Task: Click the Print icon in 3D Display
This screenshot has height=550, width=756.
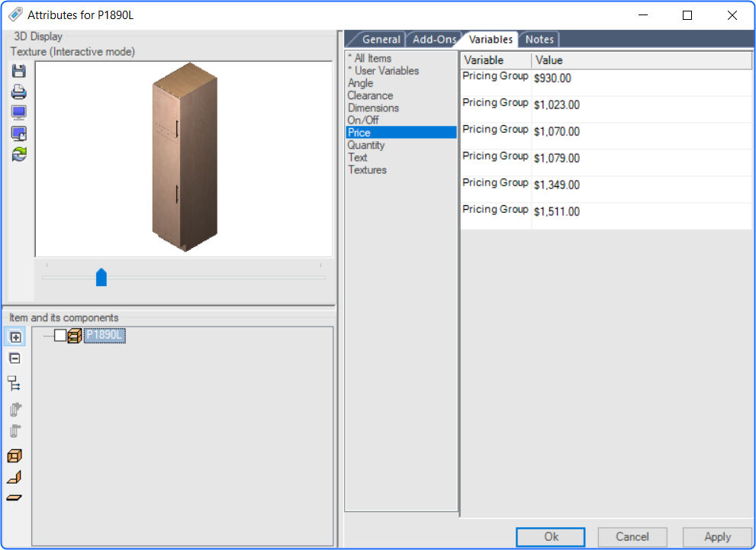Action: point(19,92)
